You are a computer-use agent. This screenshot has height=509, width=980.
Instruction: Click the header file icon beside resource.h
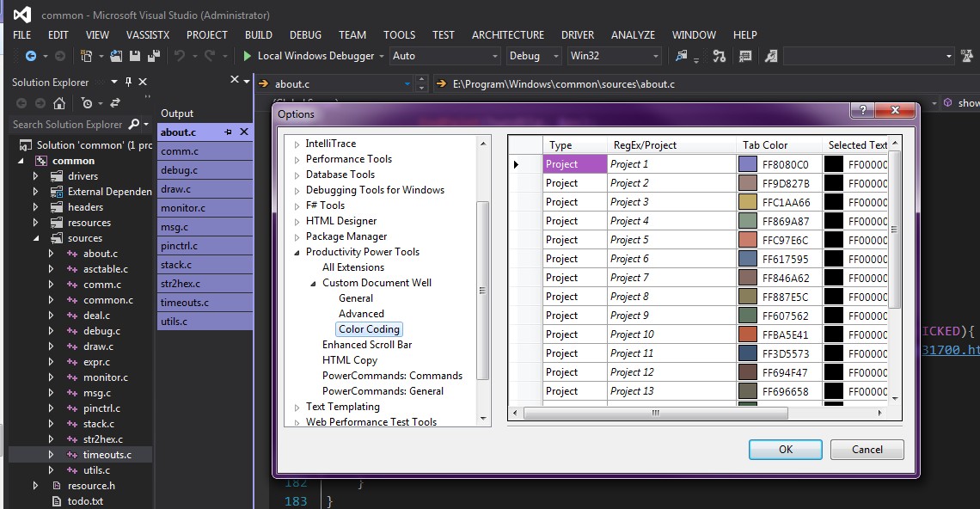pyautogui.click(x=57, y=486)
